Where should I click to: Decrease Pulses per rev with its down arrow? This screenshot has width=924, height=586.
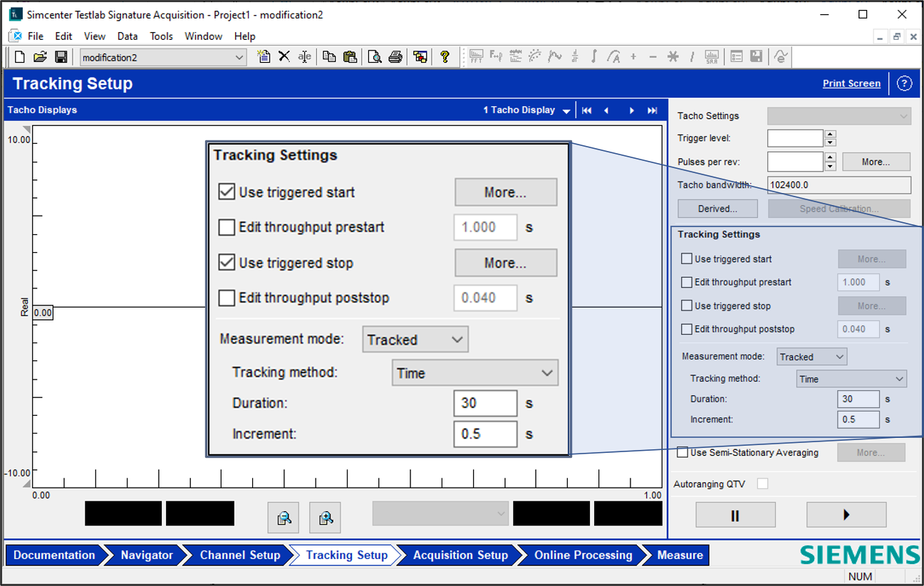(x=830, y=167)
